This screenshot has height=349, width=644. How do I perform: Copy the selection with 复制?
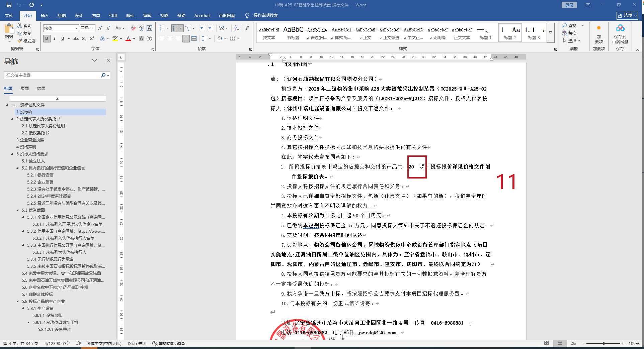point(24,33)
